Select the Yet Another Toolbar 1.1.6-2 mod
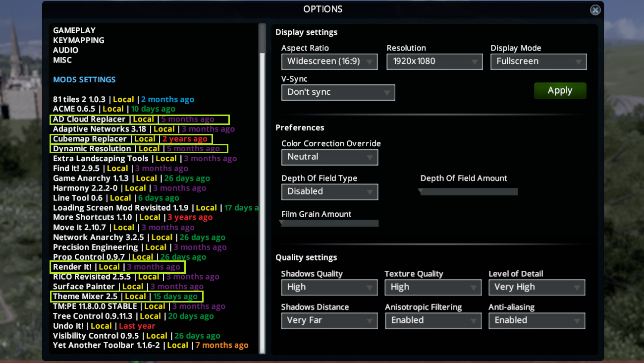 pyautogui.click(x=151, y=346)
